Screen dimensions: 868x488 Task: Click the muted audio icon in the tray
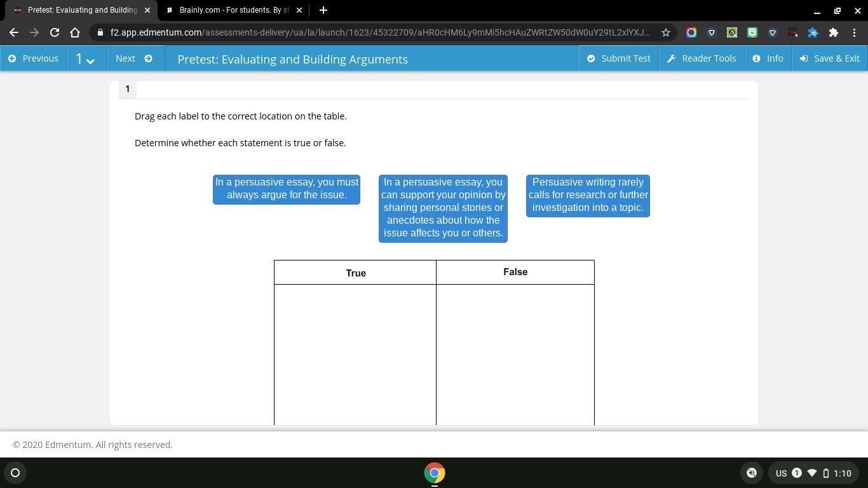click(752, 473)
